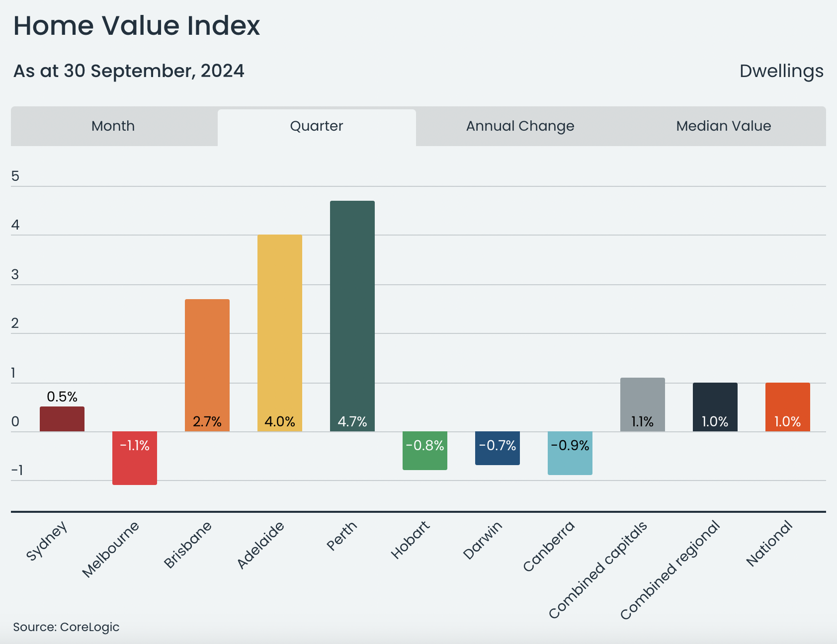Show the Median Value tab
This screenshot has height=644, width=837.
click(723, 126)
